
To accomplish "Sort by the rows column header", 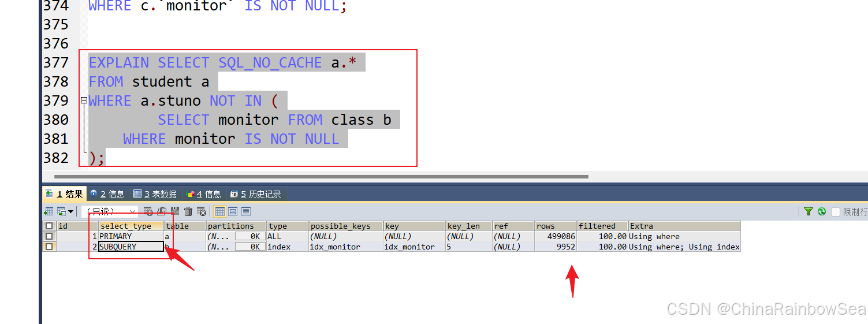I will click(555, 226).
